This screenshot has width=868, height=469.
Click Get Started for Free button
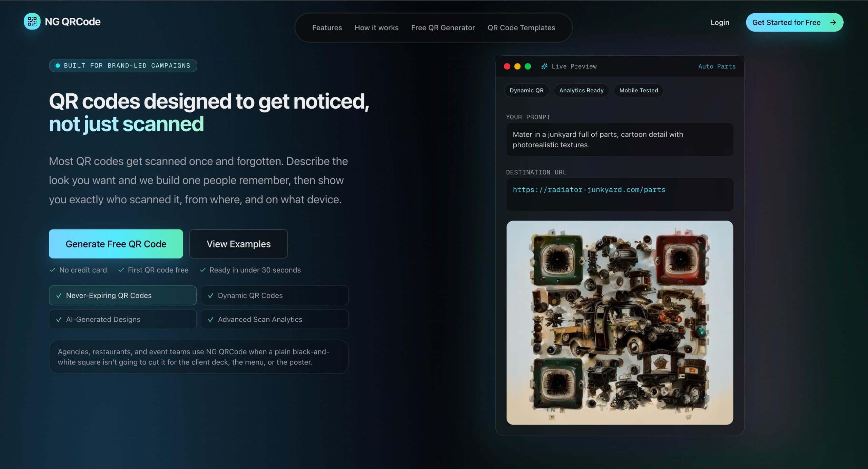(794, 22)
